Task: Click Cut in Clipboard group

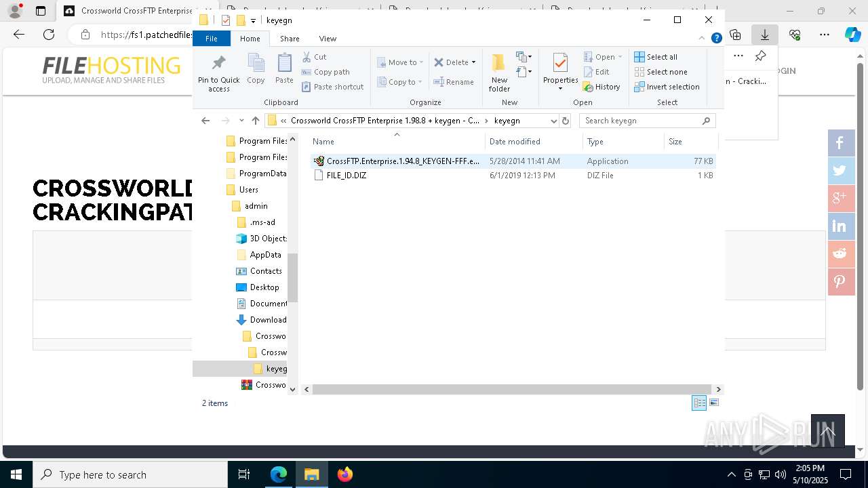Action: (314, 57)
